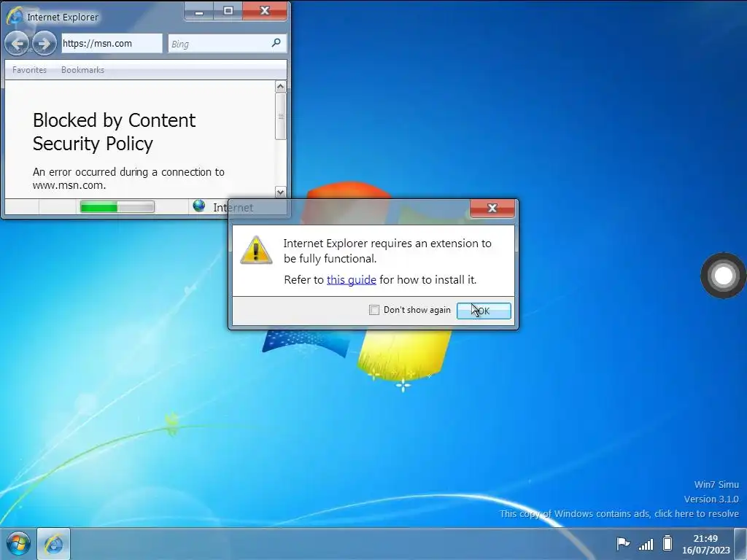Go forward in Internet Explorer
This screenshot has height=560, width=747.
tap(44, 44)
